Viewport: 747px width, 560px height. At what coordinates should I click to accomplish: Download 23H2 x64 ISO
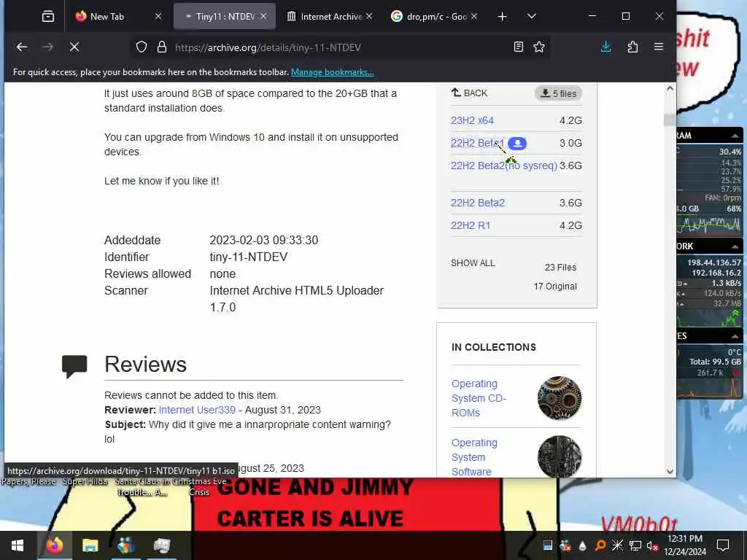click(472, 120)
